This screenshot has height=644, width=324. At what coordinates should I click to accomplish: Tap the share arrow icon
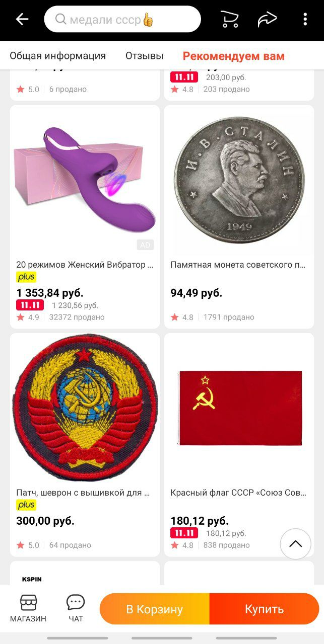pyautogui.click(x=267, y=20)
